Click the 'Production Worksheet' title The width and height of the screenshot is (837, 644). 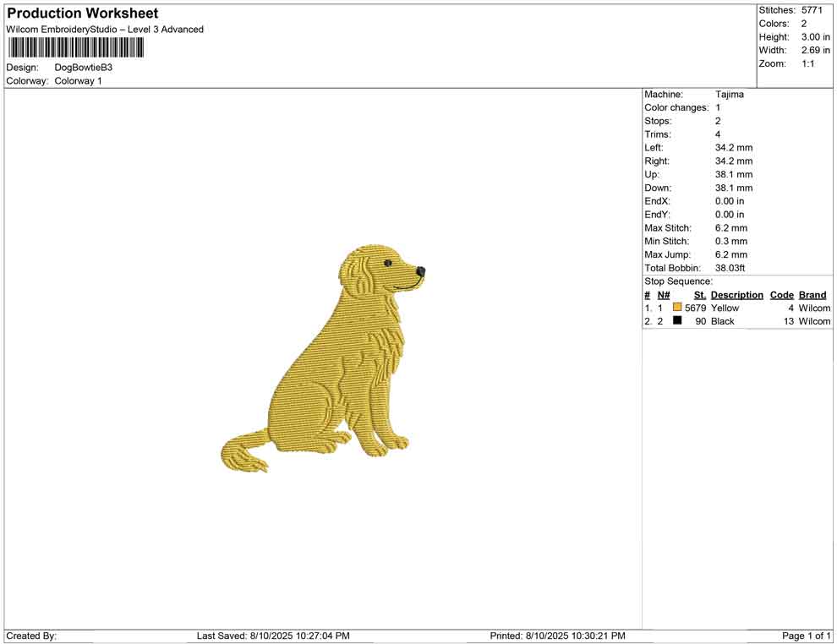coord(83,14)
